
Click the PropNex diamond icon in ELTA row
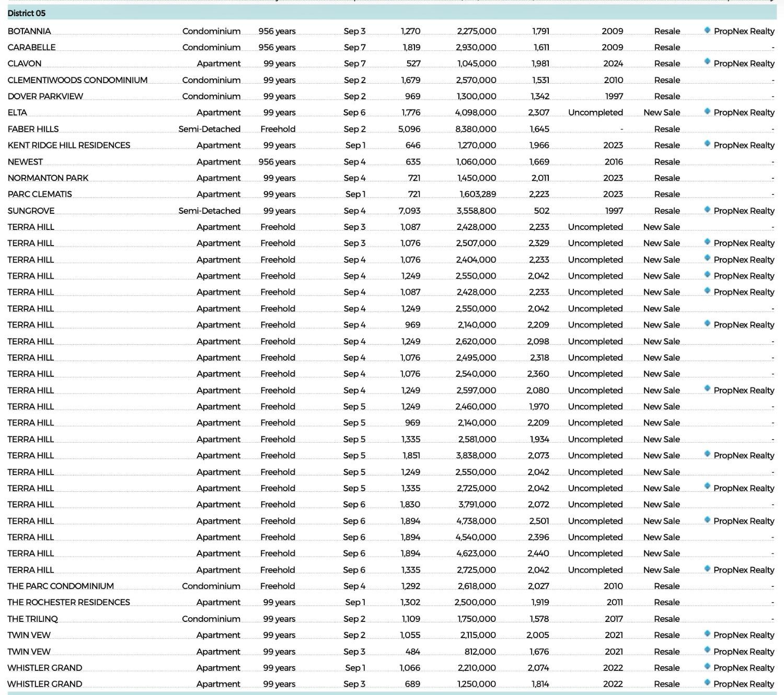click(707, 111)
